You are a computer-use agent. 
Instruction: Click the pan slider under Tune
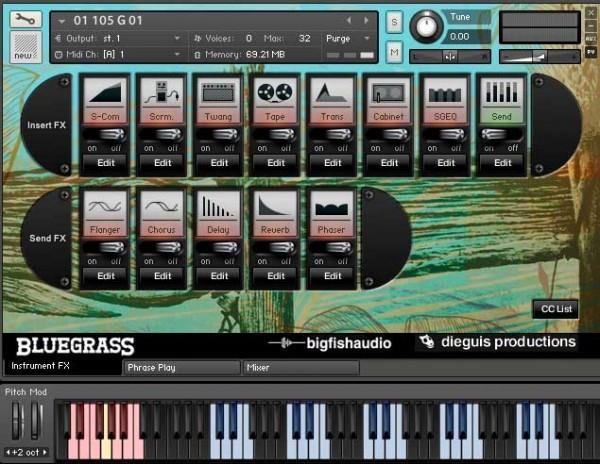[x=450, y=57]
